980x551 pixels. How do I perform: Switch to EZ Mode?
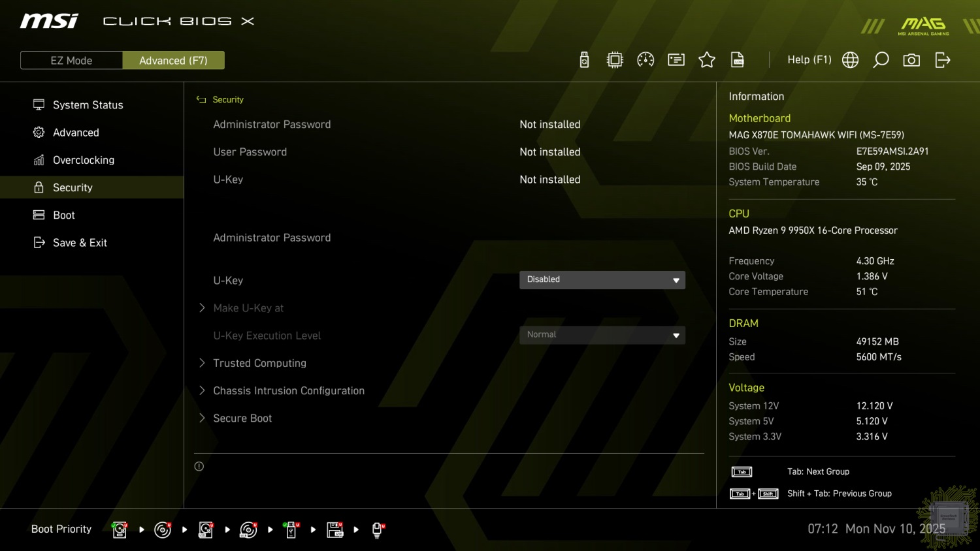pyautogui.click(x=72, y=60)
